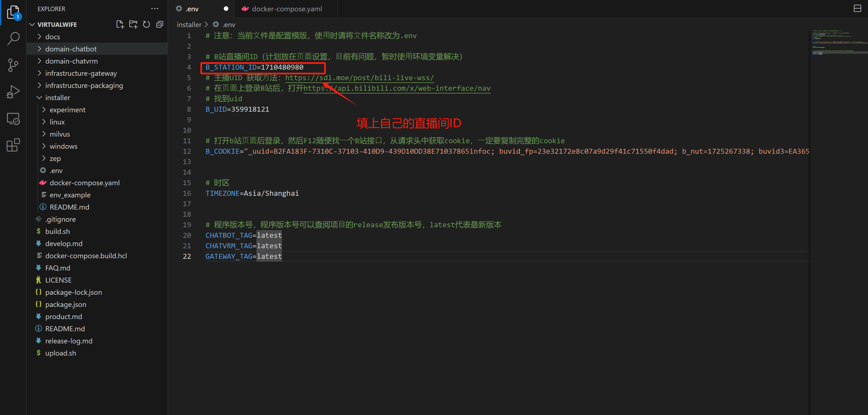This screenshot has height=415, width=868.
Task: Toggle the editor layout icon at top right
Action: 857,8
